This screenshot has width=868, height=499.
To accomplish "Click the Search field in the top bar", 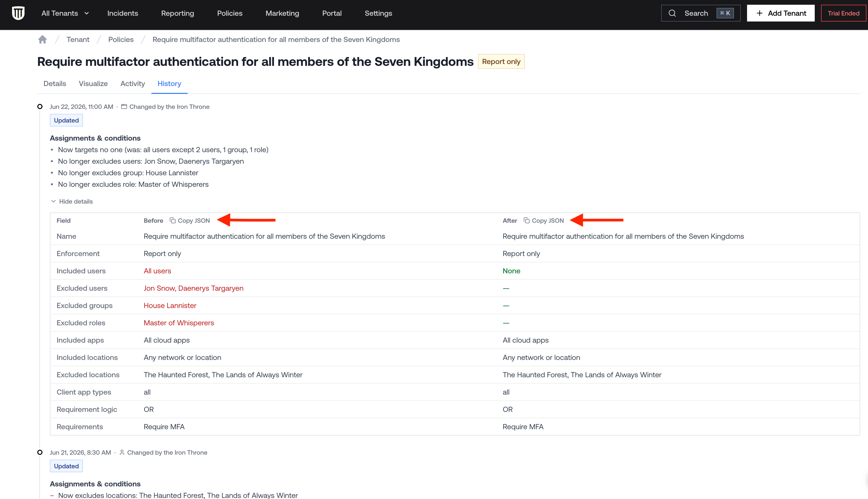I will click(700, 13).
